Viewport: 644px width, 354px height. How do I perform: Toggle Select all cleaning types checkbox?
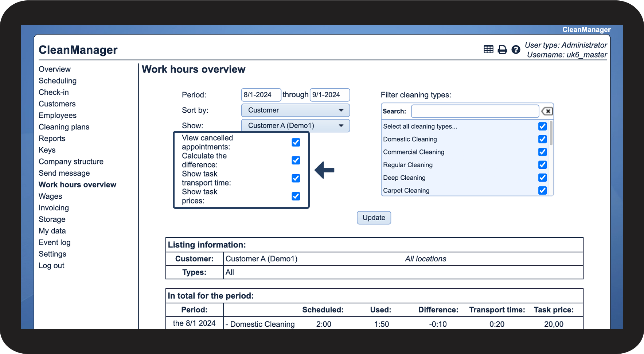click(542, 126)
